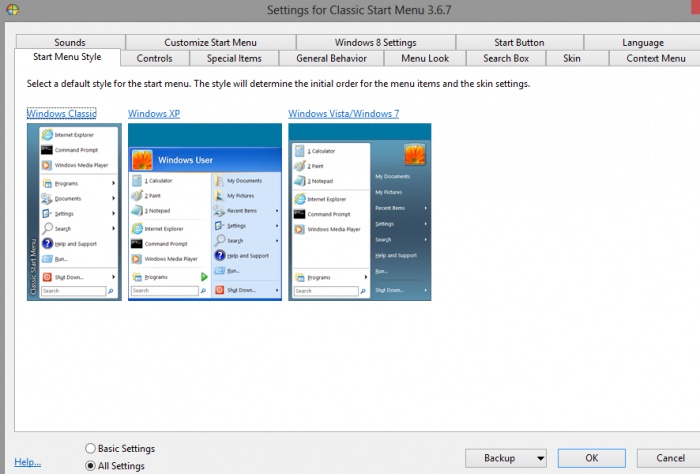Go to the Context Menu tab
Screen dimensions: 700x474
point(655,58)
